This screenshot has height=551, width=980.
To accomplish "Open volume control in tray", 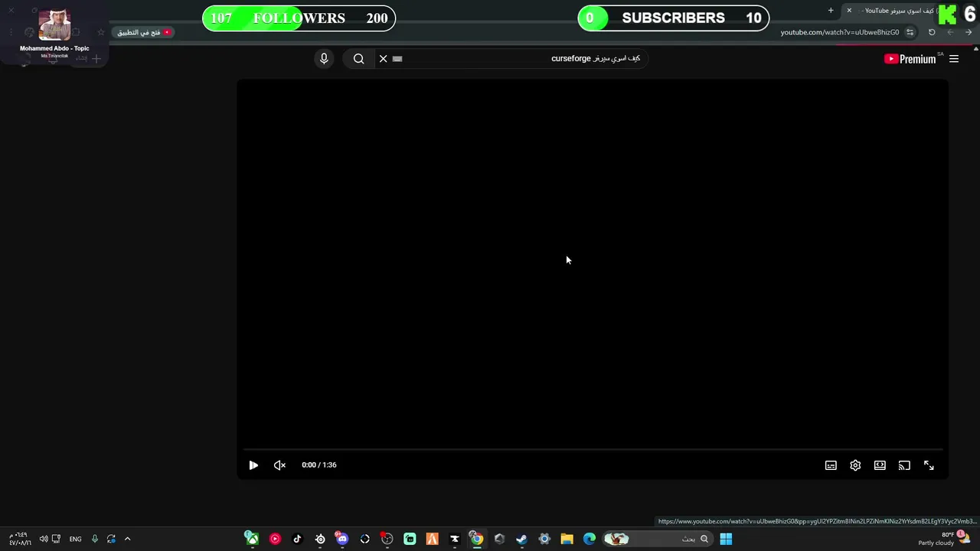I will [x=44, y=539].
